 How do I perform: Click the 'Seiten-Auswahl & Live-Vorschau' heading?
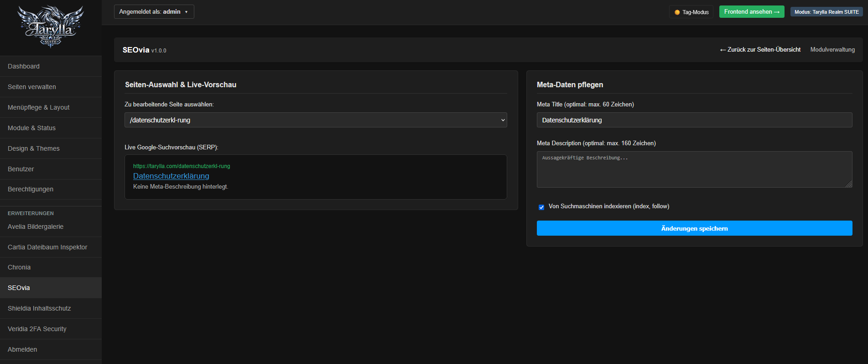(181, 84)
